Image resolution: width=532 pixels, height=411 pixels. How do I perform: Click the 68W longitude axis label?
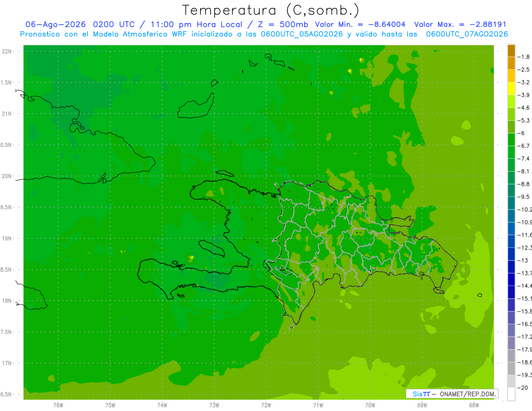tap(474, 405)
